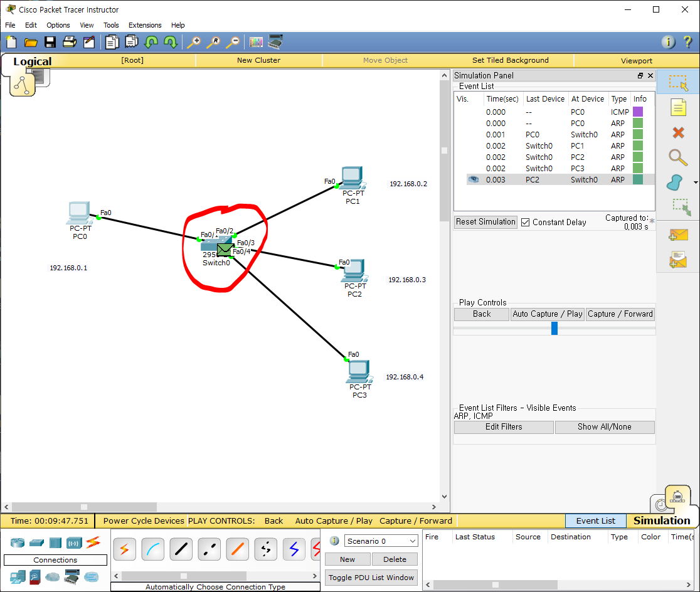
Task: Open the Help menu
Action: click(178, 25)
